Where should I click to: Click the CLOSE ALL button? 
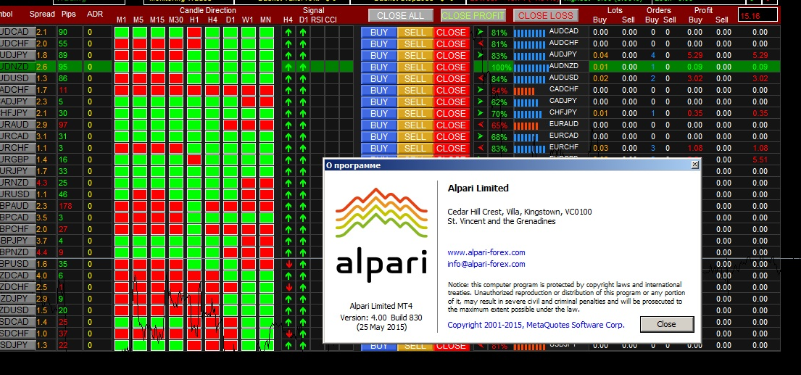click(400, 16)
